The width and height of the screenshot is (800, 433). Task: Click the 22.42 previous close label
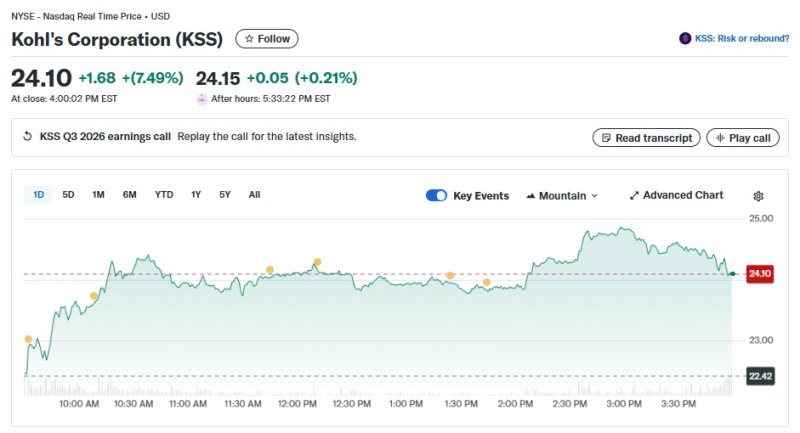760,376
